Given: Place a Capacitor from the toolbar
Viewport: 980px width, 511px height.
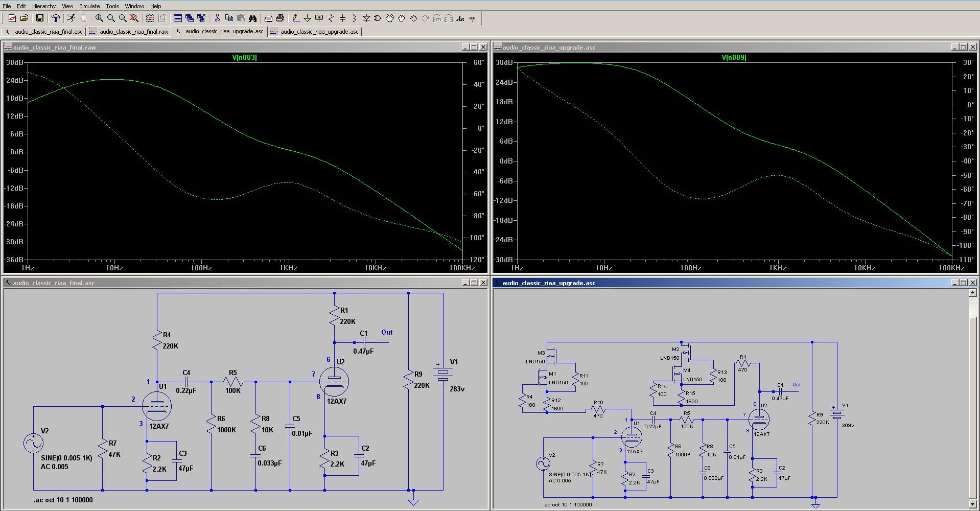Looking at the screenshot, I should click(x=342, y=18).
